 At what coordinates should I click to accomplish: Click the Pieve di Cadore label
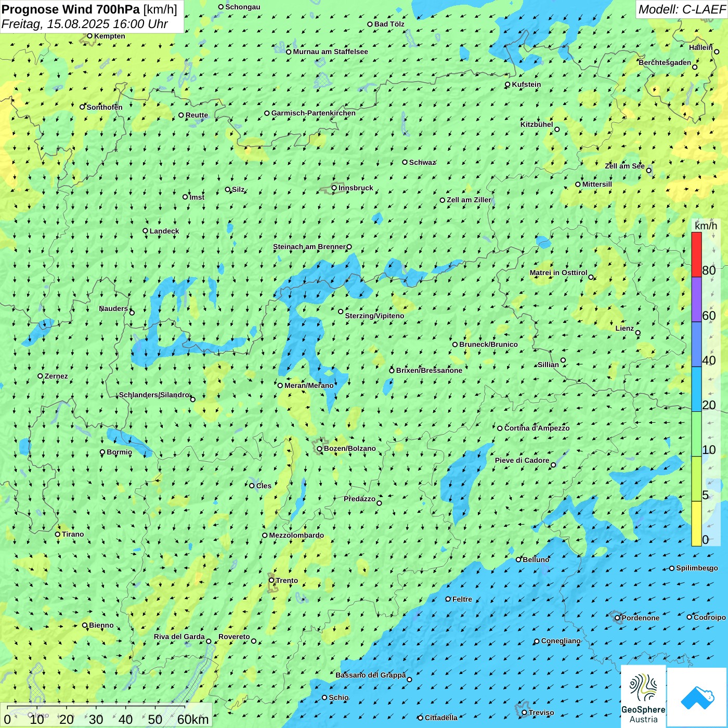[522, 460]
